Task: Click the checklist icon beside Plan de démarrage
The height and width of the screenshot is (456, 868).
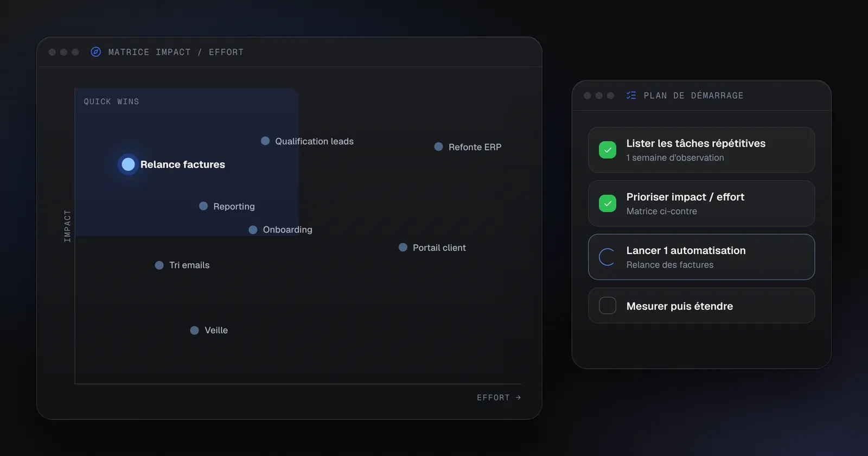Action: [631, 96]
